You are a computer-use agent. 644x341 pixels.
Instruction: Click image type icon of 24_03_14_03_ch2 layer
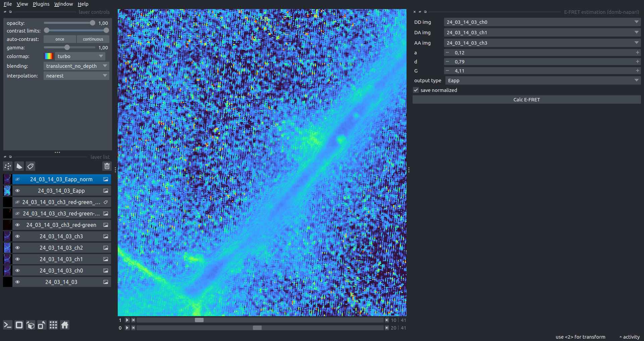(x=106, y=248)
